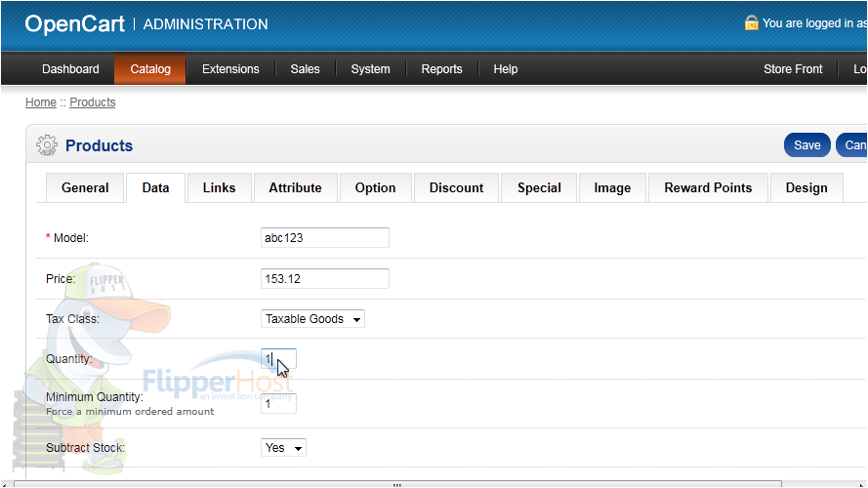Focus the Model input field
The image size is (868, 488).
pos(325,238)
